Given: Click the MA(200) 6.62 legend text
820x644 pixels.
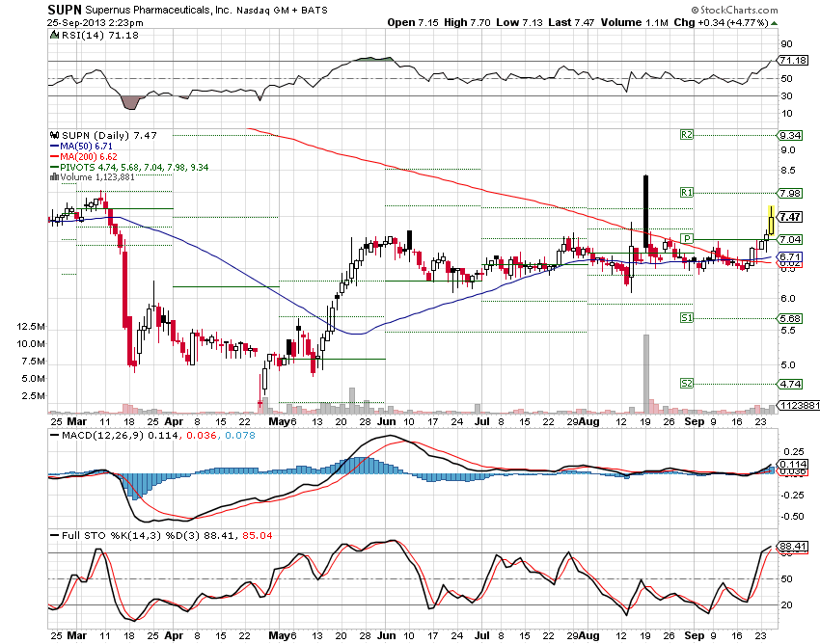Looking at the screenshot, I should [89, 157].
